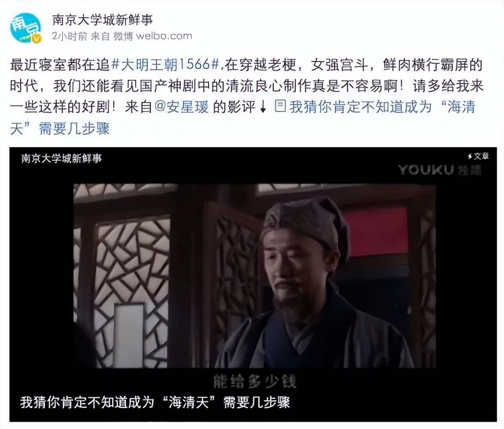Click the post text 最近寝室都在追
The image size is (504, 429).
(60, 65)
